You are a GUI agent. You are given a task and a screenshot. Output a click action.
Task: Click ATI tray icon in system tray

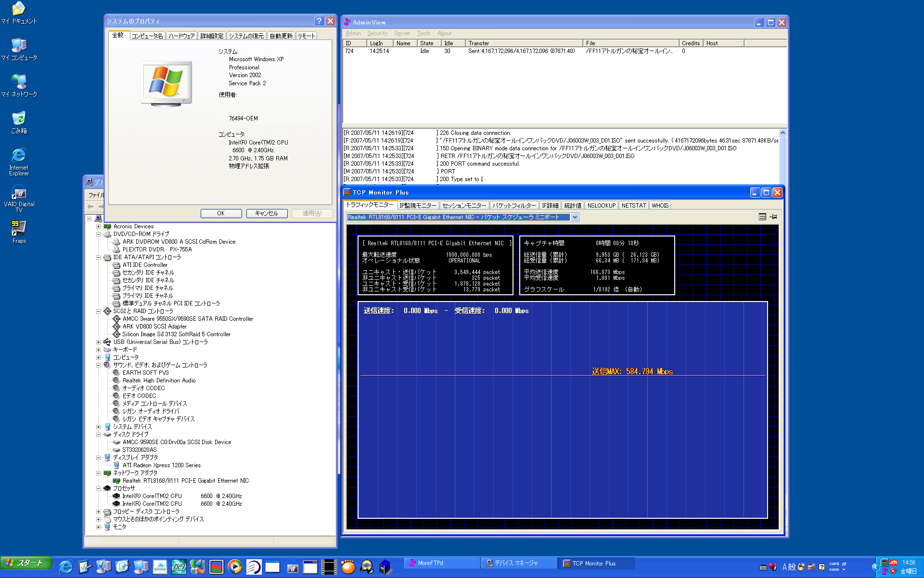click(x=893, y=563)
